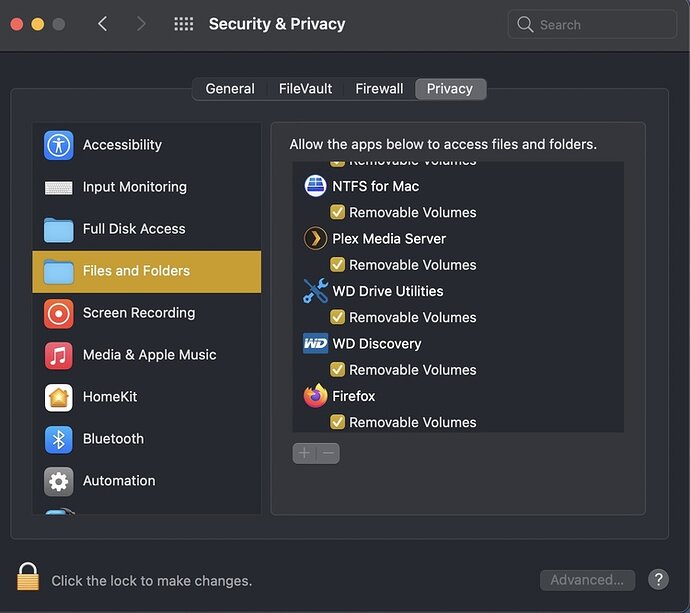Uncheck Removable Volumes under WD Drive Utilities
The width and height of the screenshot is (690, 613).
(x=337, y=317)
